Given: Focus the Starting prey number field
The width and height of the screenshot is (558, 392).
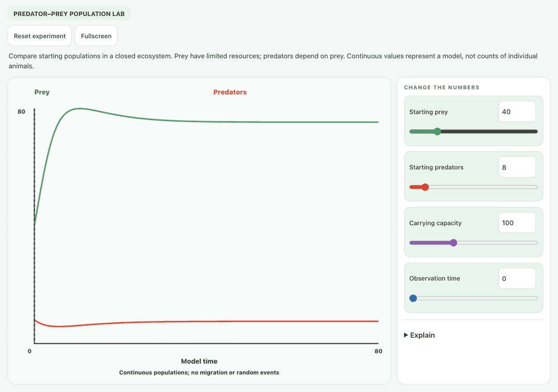Looking at the screenshot, I should pyautogui.click(x=517, y=112).
